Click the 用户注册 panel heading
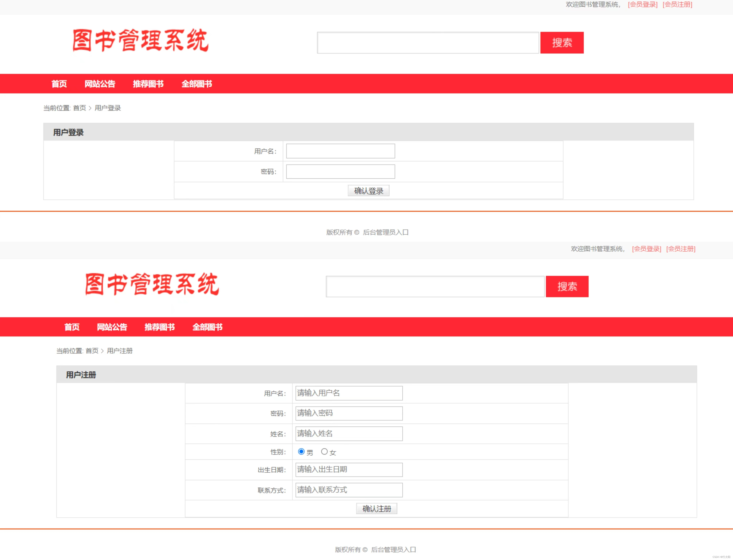This screenshot has height=560, width=733. click(x=81, y=375)
